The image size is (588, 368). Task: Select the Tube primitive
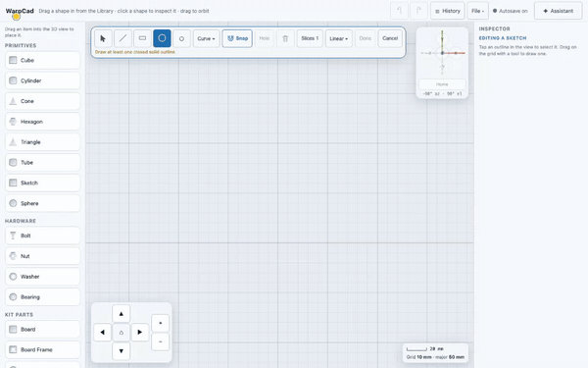click(43, 162)
